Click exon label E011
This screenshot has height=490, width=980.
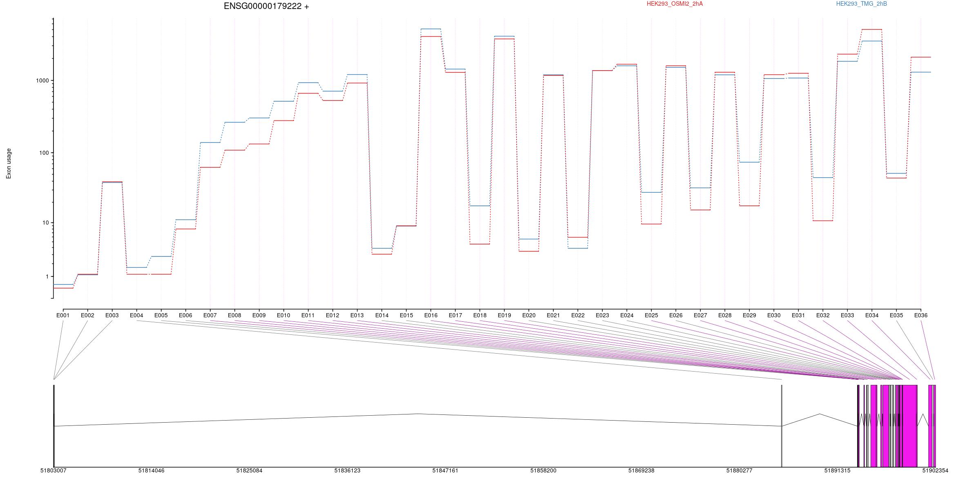308,315
